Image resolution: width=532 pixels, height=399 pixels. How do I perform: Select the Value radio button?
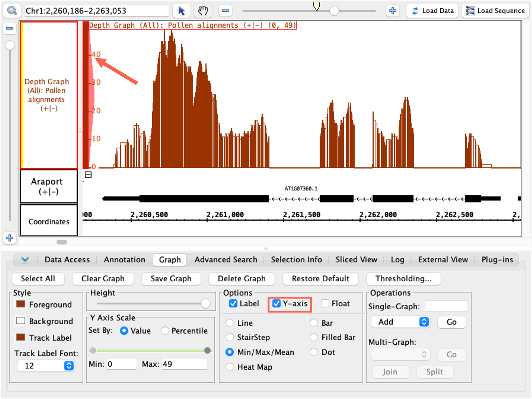click(124, 331)
